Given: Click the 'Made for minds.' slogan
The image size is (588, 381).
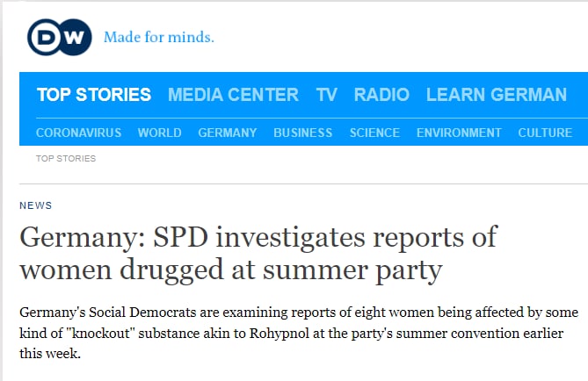Looking at the screenshot, I should [158, 38].
